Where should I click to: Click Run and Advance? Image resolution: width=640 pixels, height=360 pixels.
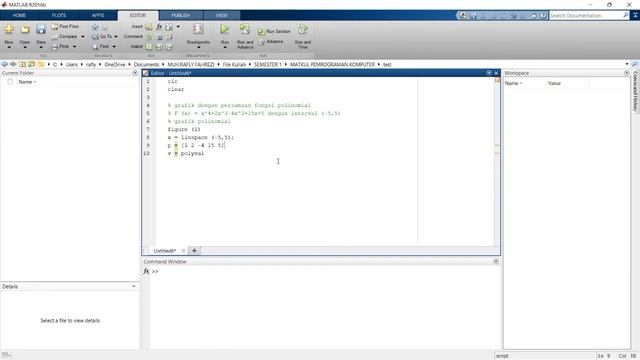245,36
